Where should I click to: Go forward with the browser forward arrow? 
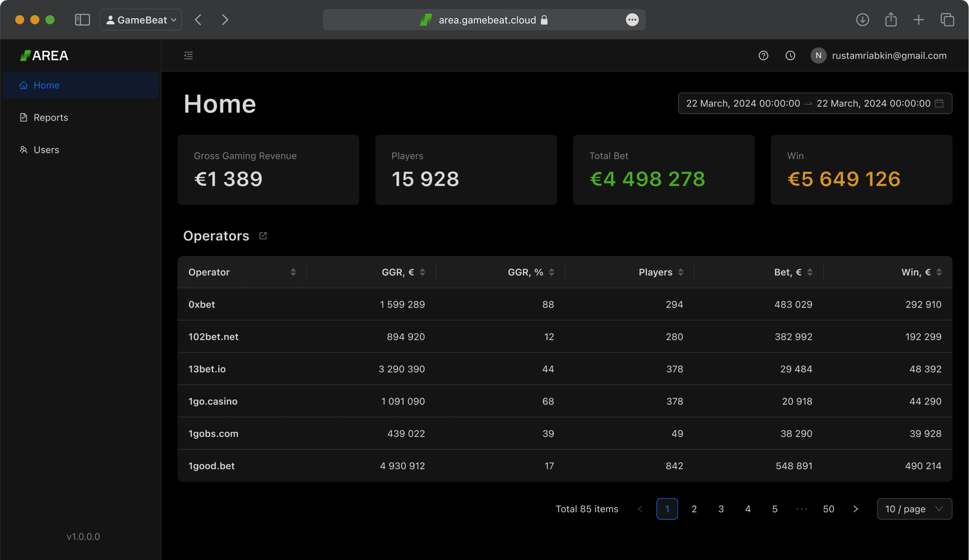[x=225, y=20]
